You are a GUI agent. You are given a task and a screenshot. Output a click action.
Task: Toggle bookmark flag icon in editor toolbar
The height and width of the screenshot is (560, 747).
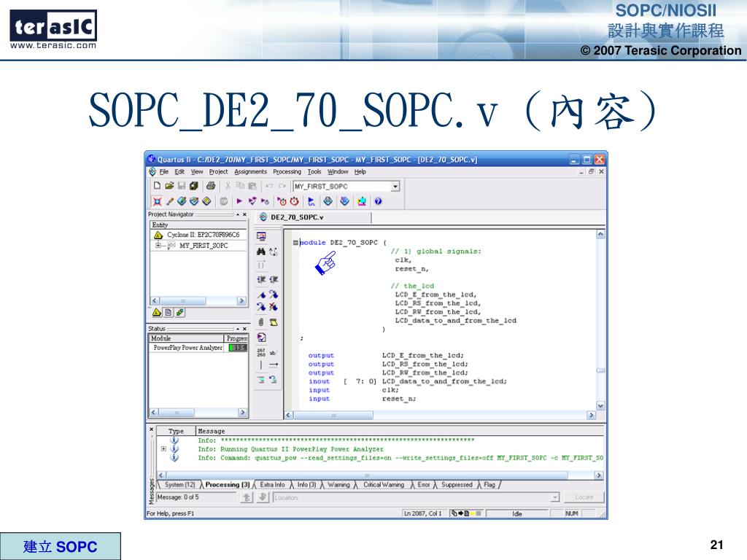point(261,295)
